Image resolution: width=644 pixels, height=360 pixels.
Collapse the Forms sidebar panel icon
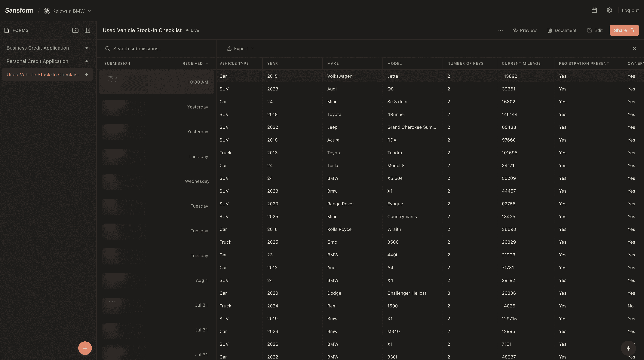point(87,30)
